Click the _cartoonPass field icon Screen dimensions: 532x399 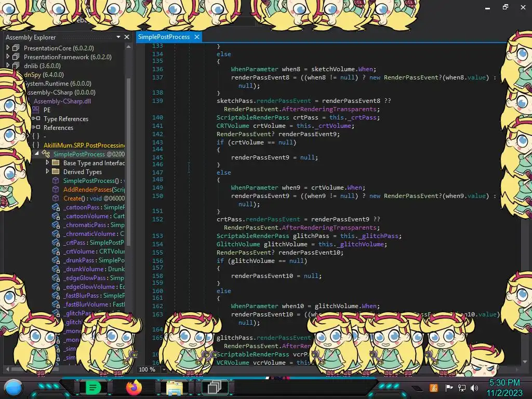pyautogui.click(x=56, y=207)
